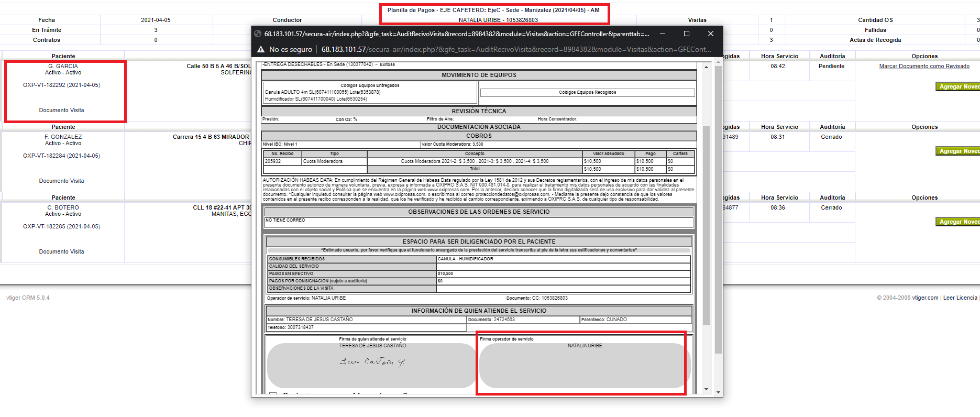Click the inner document scrollbar down arrow
980x417 pixels.
(706, 389)
